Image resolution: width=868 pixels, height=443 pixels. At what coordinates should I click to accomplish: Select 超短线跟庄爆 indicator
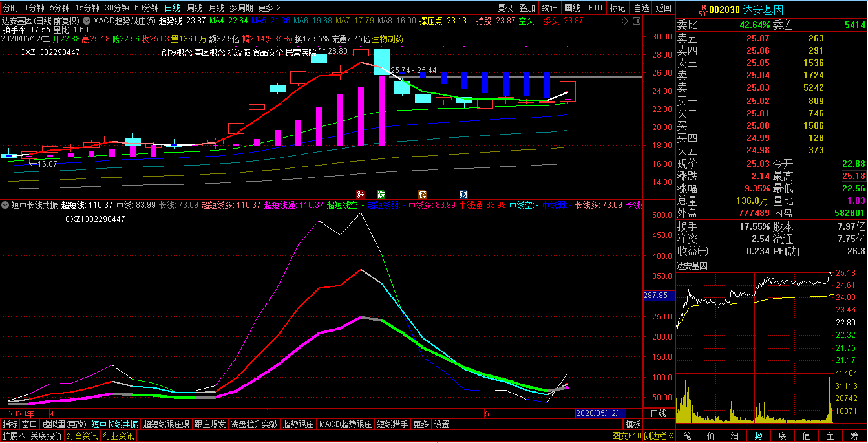coord(166,425)
